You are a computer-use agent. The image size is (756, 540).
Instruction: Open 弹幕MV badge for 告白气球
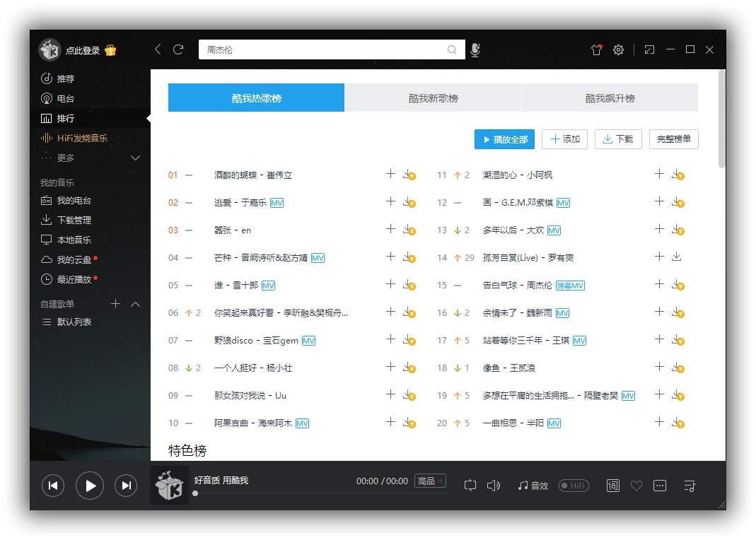point(571,286)
